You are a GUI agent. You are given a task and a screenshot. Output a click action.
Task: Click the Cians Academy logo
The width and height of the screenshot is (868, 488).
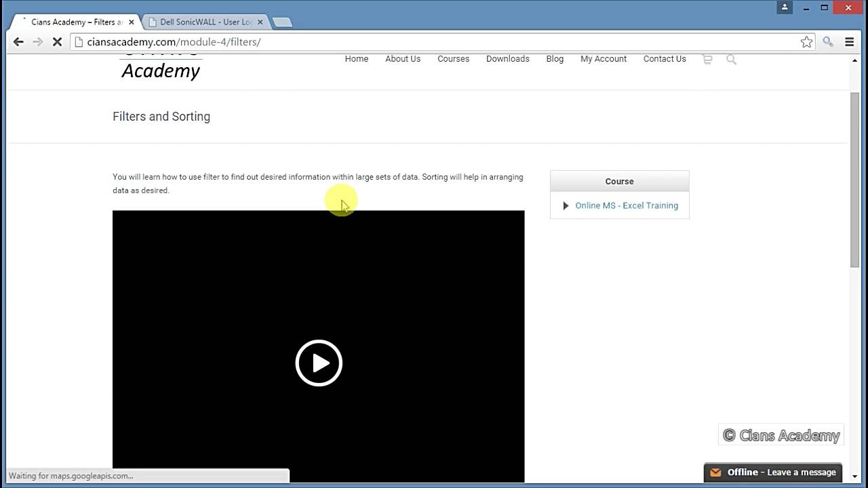click(x=161, y=68)
